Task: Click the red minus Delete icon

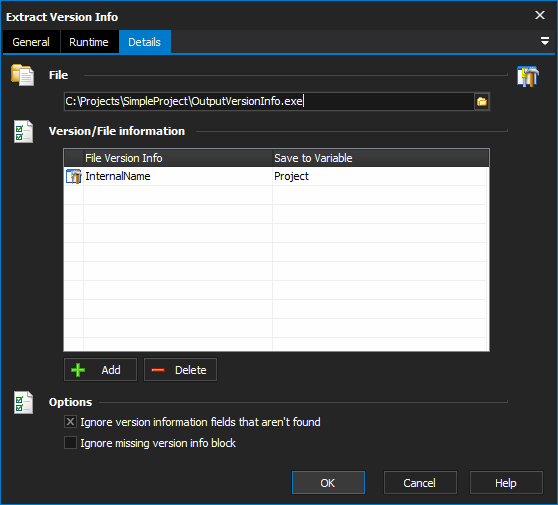Action: click(158, 370)
